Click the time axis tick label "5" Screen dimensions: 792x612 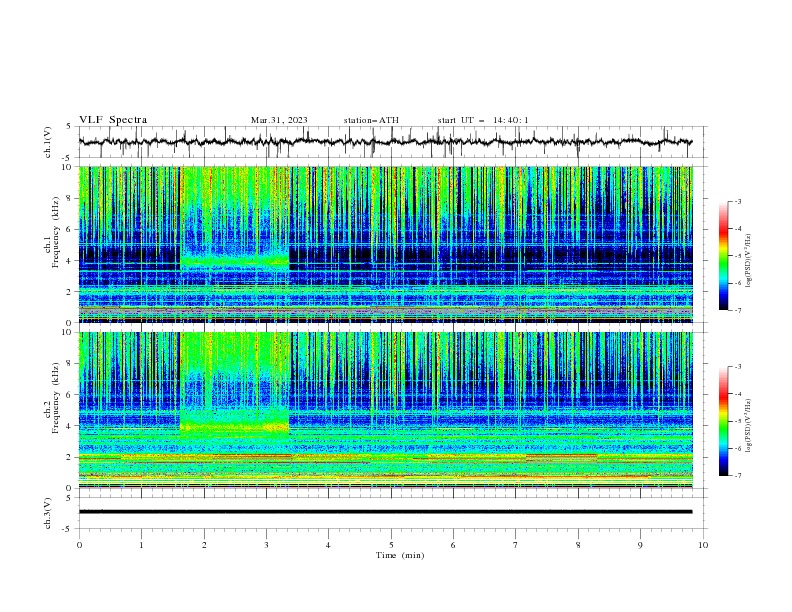coord(391,545)
